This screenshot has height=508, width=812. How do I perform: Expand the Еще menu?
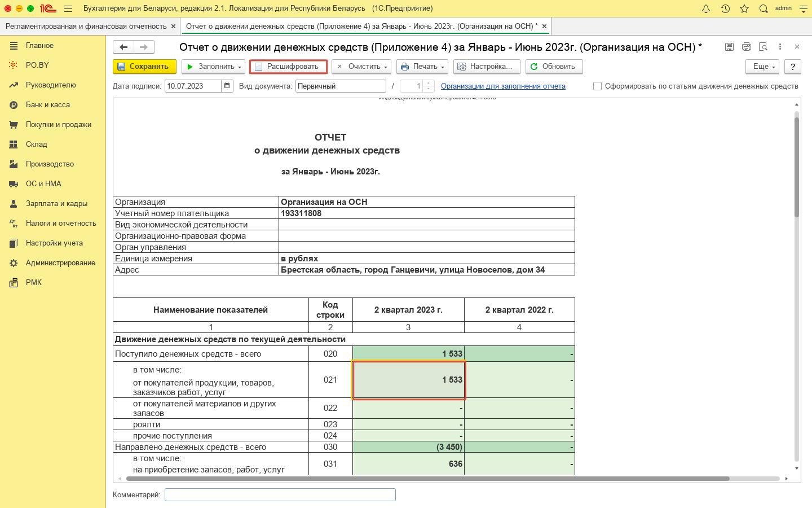762,67
